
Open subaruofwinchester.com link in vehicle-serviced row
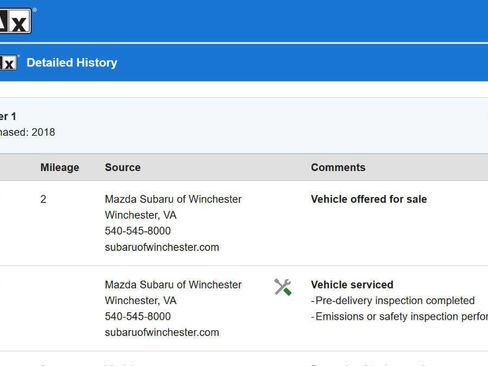click(x=162, y=332)
